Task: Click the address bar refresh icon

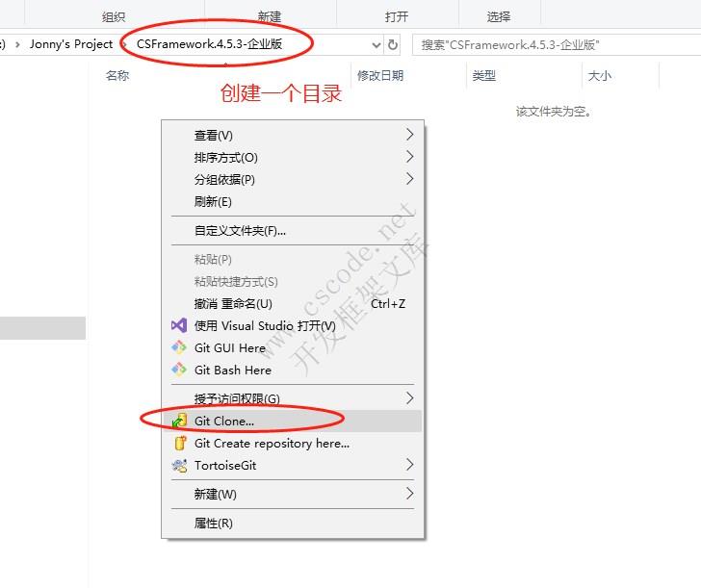Action: pos(392,45)
